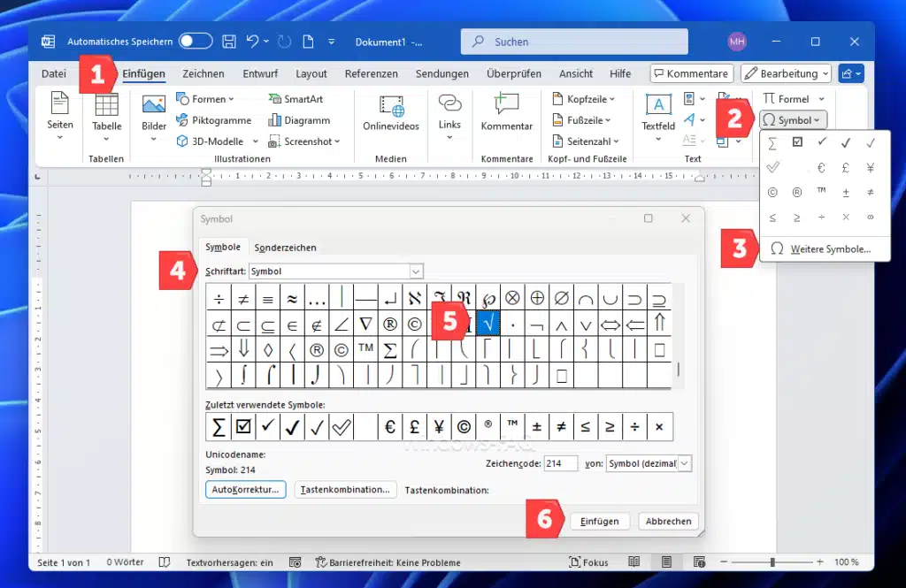
Task: Click the Tastenkombination... button
Action: pyautogui.click(x=346, y=489)
